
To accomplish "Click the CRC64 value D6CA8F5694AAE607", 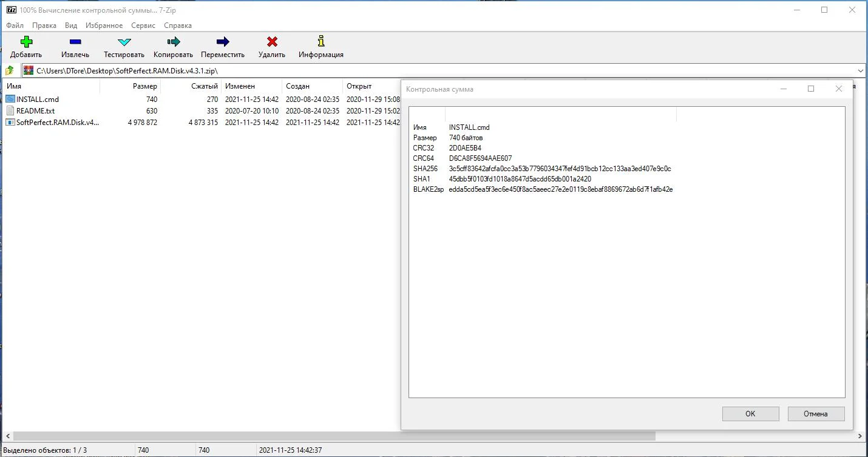I will pyautogui.click(x=480, y=158).
